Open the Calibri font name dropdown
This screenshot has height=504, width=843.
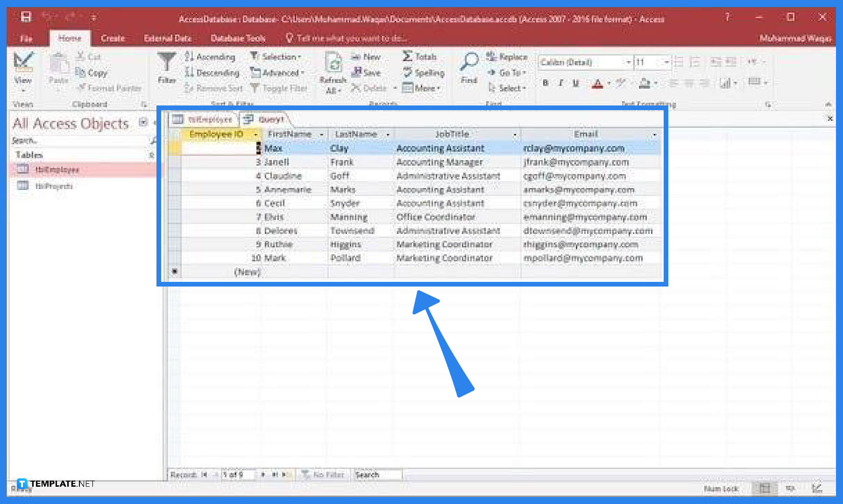click(628, 62)
